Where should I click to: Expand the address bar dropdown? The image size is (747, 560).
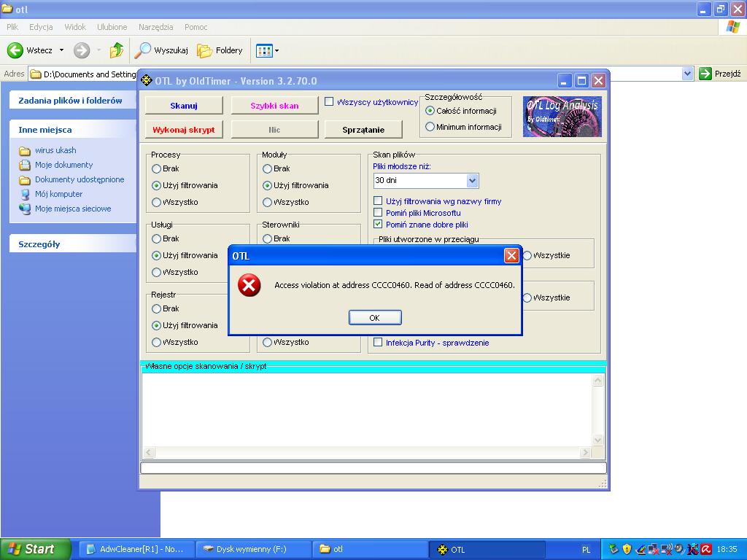pyautogui.click(x=687, y=74)
